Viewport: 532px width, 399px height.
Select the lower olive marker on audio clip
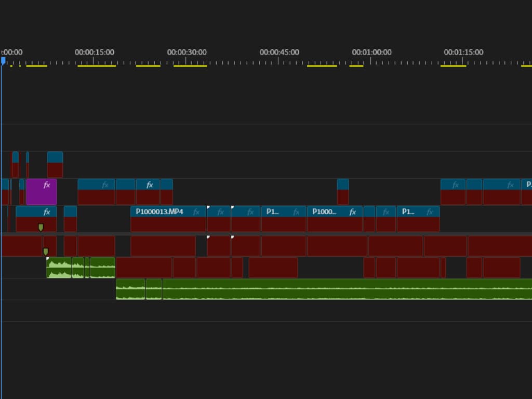[45, 251]
